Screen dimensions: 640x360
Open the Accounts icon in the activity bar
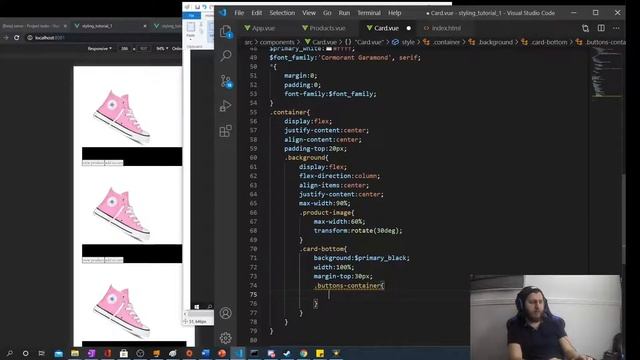coord(226,313)
